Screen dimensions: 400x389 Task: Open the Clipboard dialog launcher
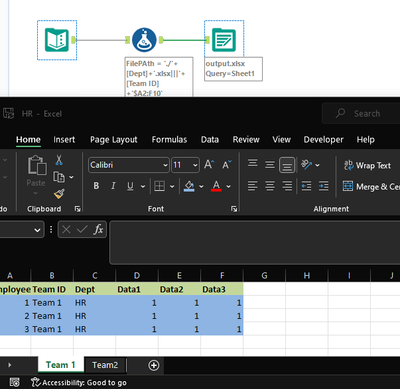[x=78, y=209]
